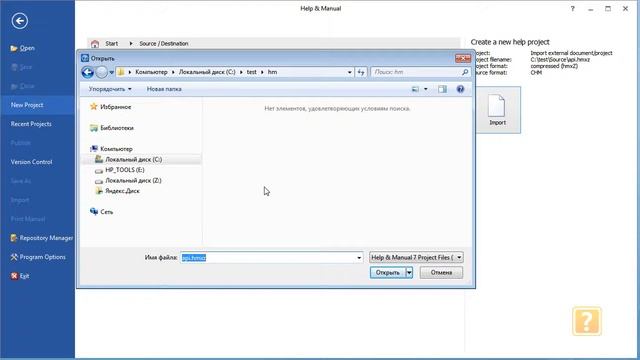Select Сеть in navigation tree

click(107, 212)
